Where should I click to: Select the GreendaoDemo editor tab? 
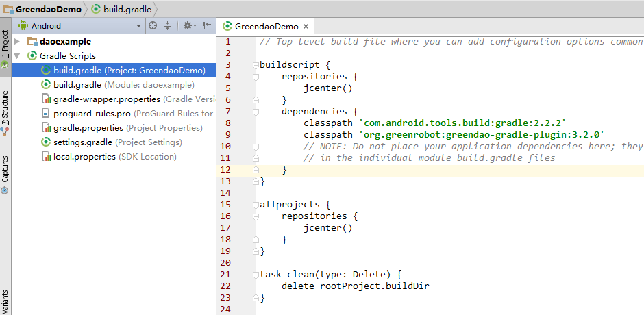[x=266, y=26]
